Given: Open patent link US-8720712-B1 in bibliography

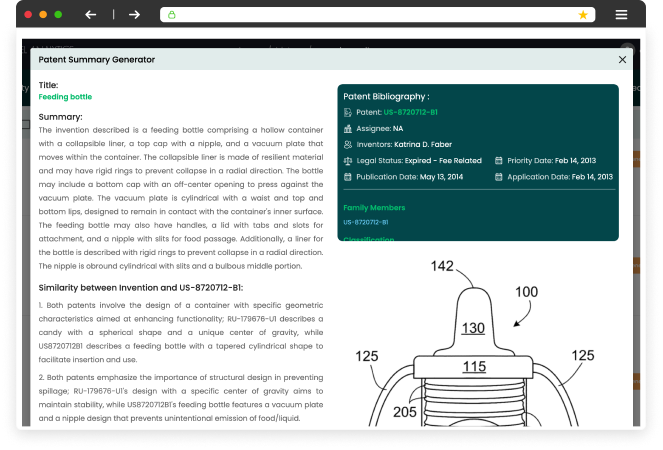Looking at the screenshot, I should click(411, 112).
